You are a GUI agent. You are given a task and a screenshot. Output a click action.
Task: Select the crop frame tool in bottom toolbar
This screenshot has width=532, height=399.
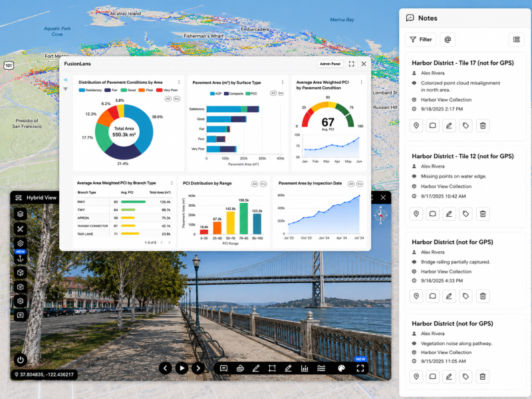(x=272, y=368)
